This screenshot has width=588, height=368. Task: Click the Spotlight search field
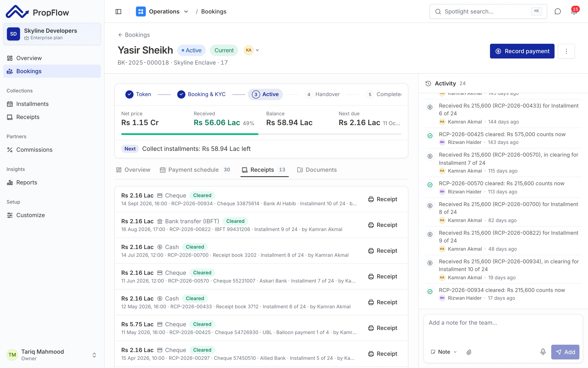click(x=488, y=11)
